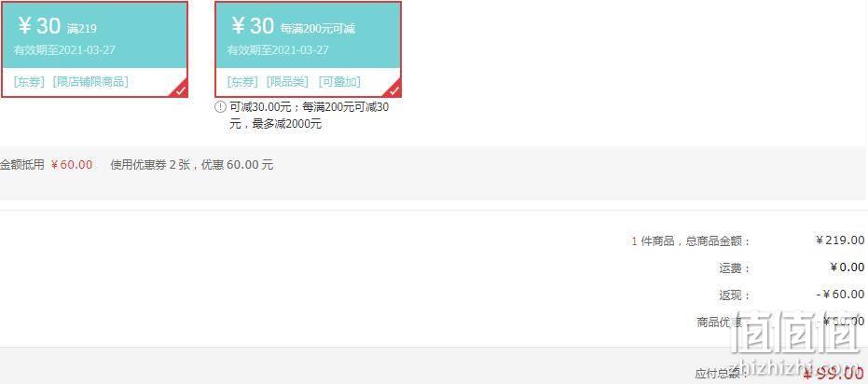The height and width of the screenshot is (384, 868).
Task: Select the ¥30 每满200元可减 coupon card
Action: pyautogui.click(x=308, y=49)
